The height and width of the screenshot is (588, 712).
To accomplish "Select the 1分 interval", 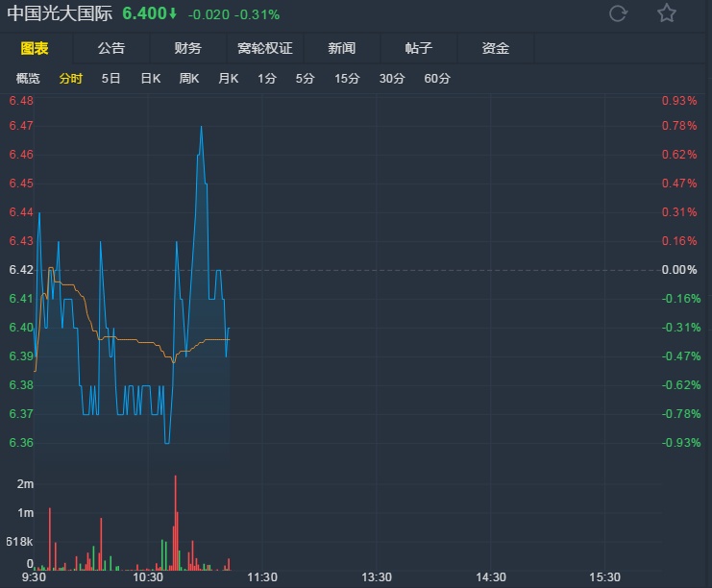I will (266, 79).
